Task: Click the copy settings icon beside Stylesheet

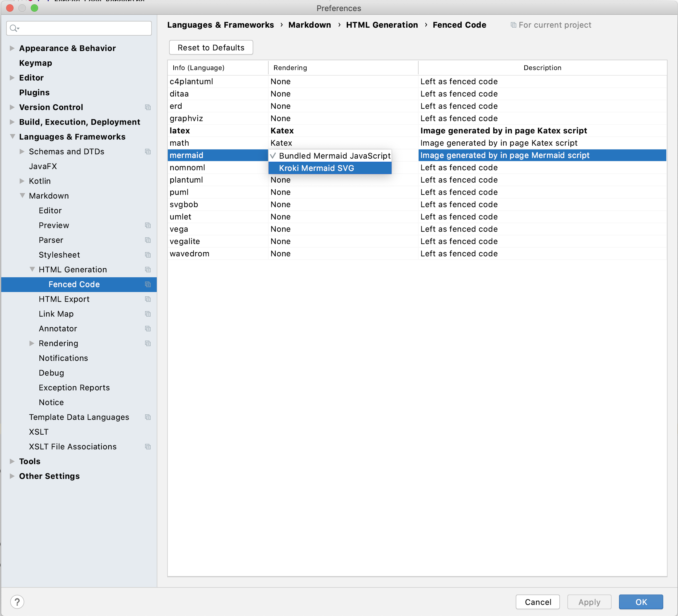Action: tap(148, 255)
